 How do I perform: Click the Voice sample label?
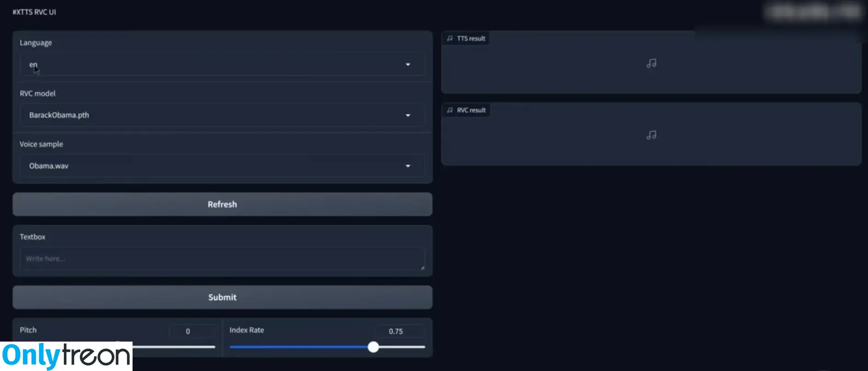[x=41, y=144]
